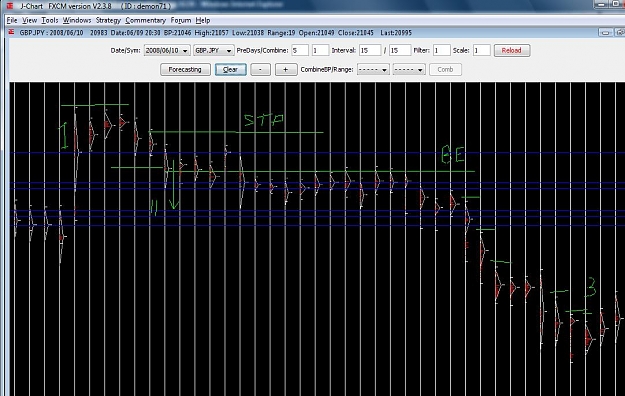Expand the CombineBP dropdown

pos(373,70)
